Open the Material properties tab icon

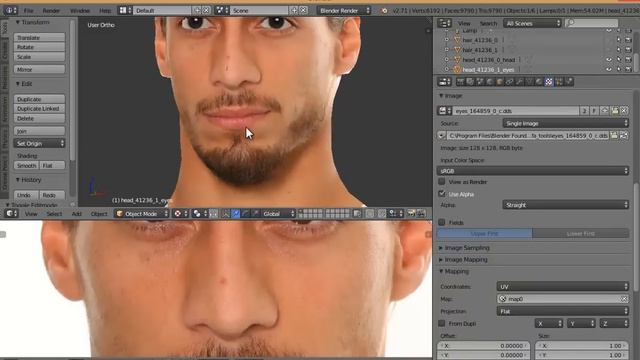pos(539,82)
